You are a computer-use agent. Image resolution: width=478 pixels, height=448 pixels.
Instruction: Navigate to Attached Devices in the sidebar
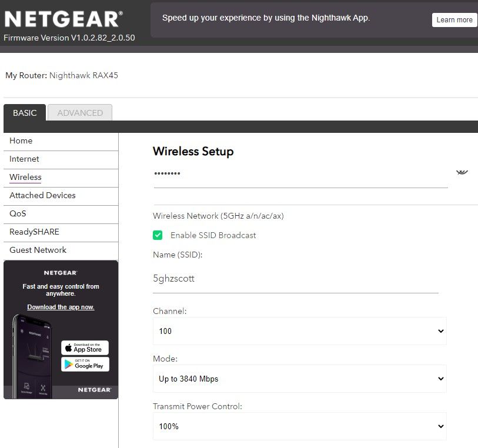[42, 195]
